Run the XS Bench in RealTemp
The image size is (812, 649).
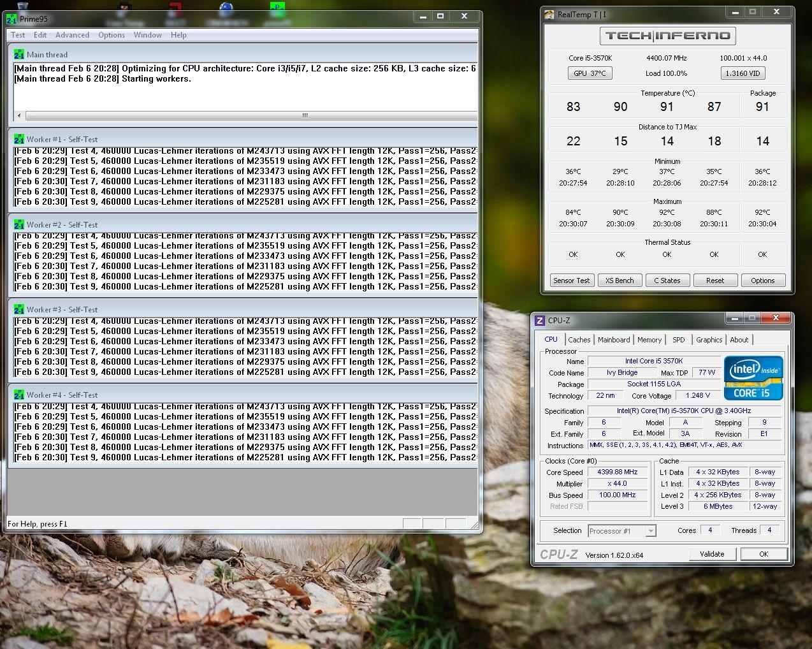tap(620, 281)
